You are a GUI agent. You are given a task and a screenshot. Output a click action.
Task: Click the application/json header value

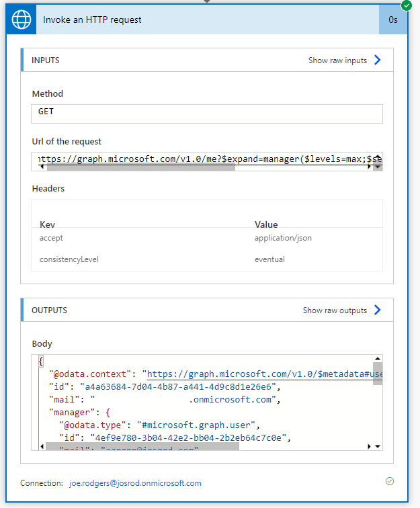point(283,238)
